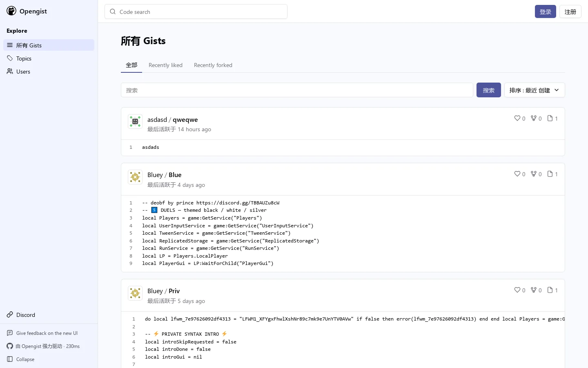Click the Bluey username on the Blue gist
The height and width of the screenshot is (368, 588).
point(155,175)
